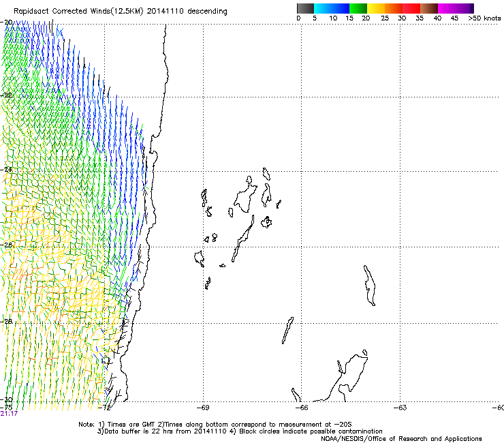Click the "25" legend scale label

385,18
